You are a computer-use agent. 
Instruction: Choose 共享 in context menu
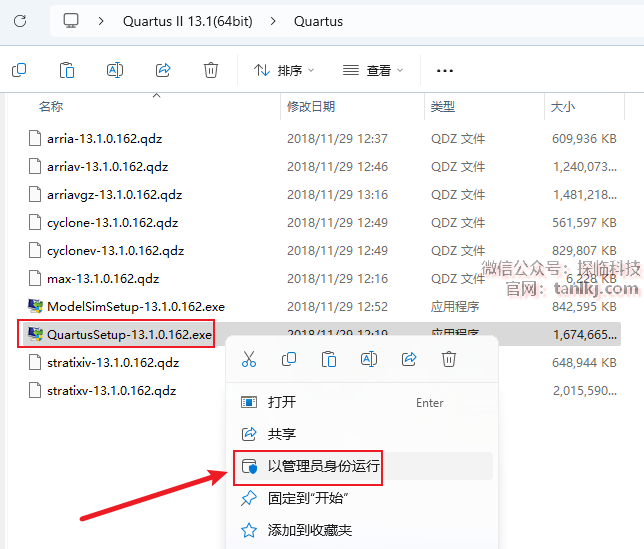tap(363, 434)
